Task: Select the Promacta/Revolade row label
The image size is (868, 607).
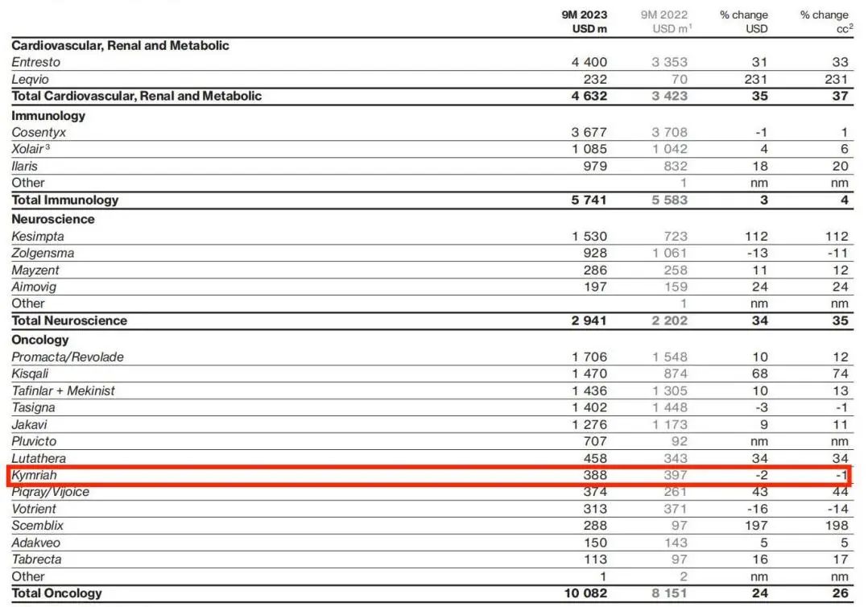Action: [68, 357]
